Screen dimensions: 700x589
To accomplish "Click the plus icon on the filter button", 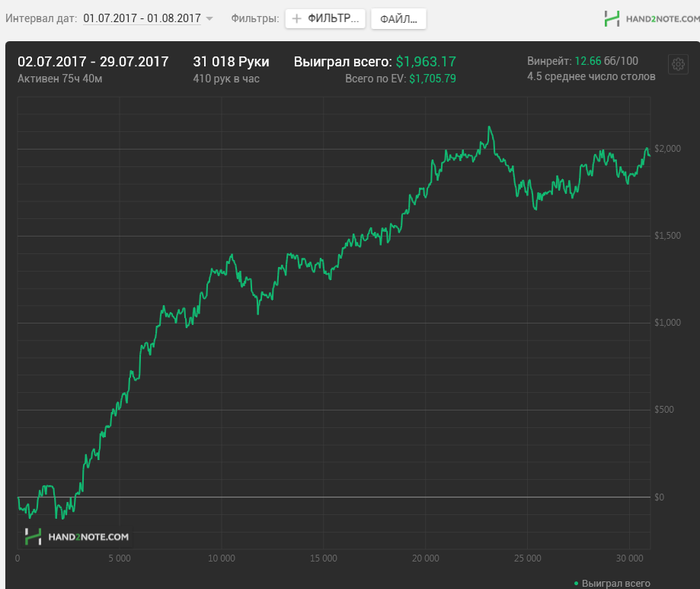I will coord(296,19).
